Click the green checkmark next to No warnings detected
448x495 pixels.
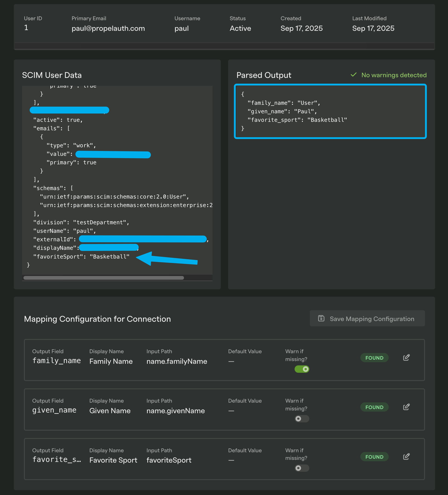354,75
